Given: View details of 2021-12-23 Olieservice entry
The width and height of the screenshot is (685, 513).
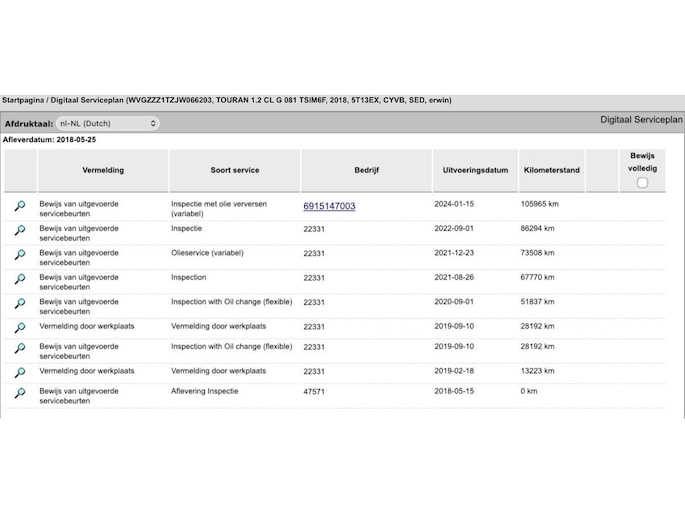Looking at the screenshot, I should click(19, 255).
